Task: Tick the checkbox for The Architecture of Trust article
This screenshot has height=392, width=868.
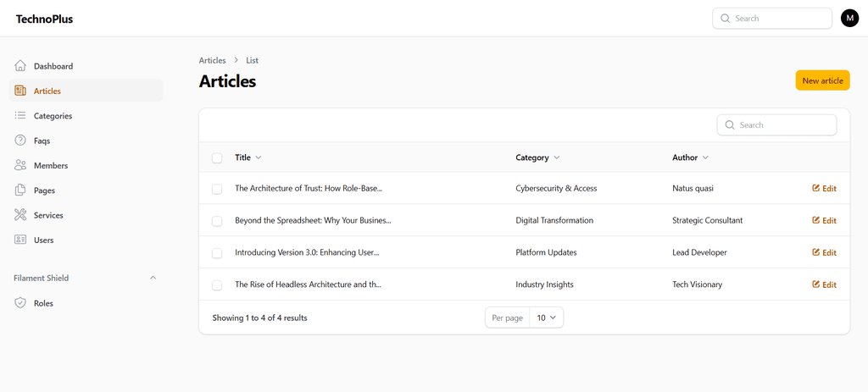Action: (217, 189)
